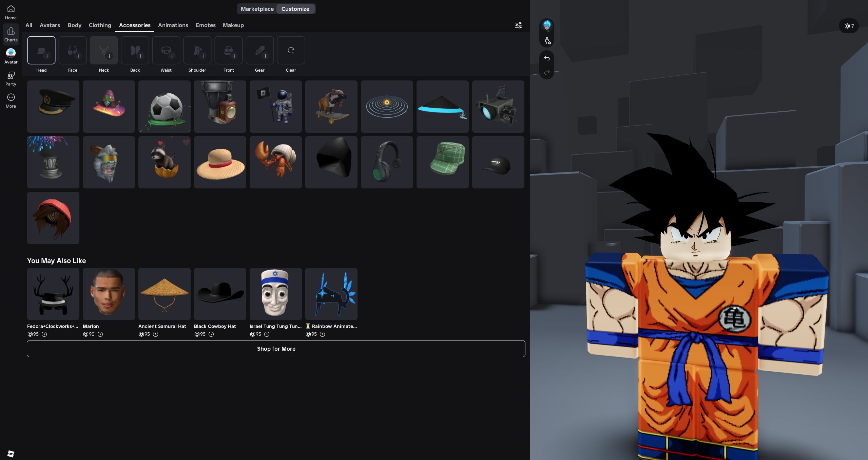
Task: Open the Rainbow Animate item link
Action: [x=331, y=326]
